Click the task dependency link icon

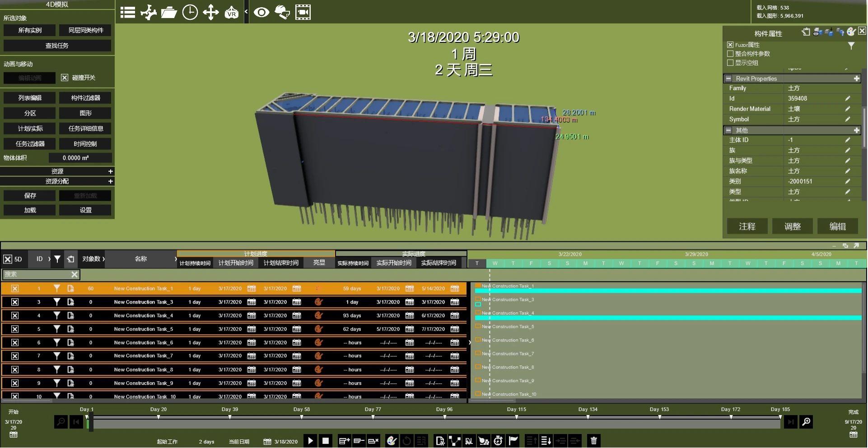click(455, 441)
